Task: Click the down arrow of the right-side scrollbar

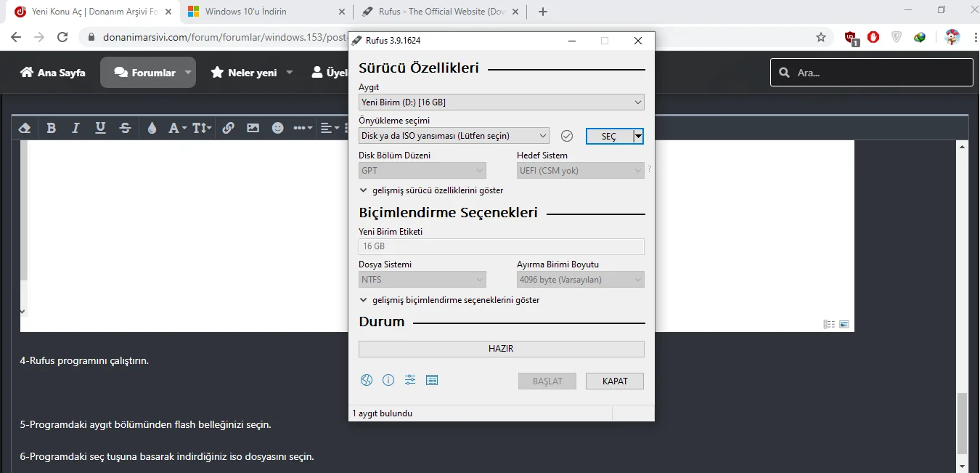Action: tap(963, 466)
